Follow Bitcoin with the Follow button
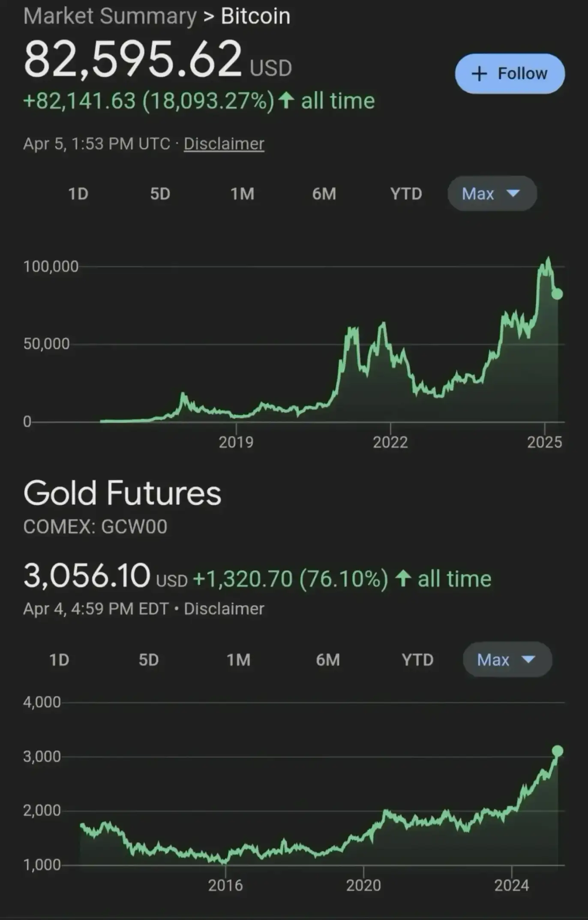 click(x=510, y=74)
